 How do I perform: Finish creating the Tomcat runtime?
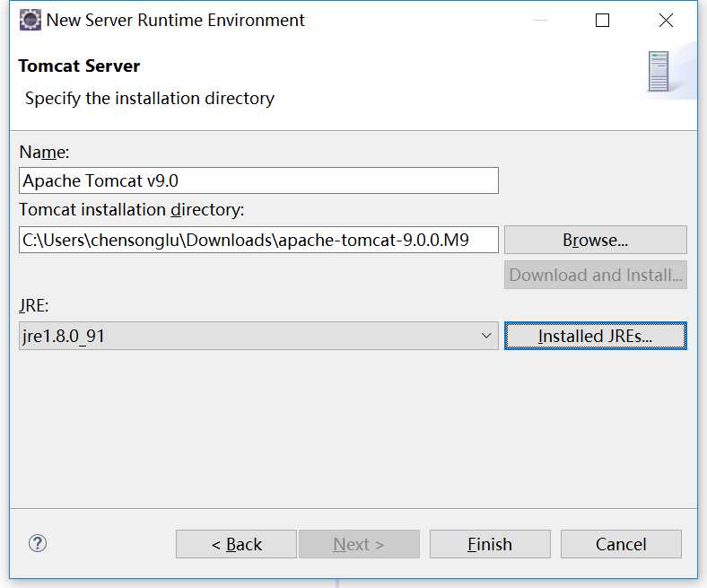point(490,544)
